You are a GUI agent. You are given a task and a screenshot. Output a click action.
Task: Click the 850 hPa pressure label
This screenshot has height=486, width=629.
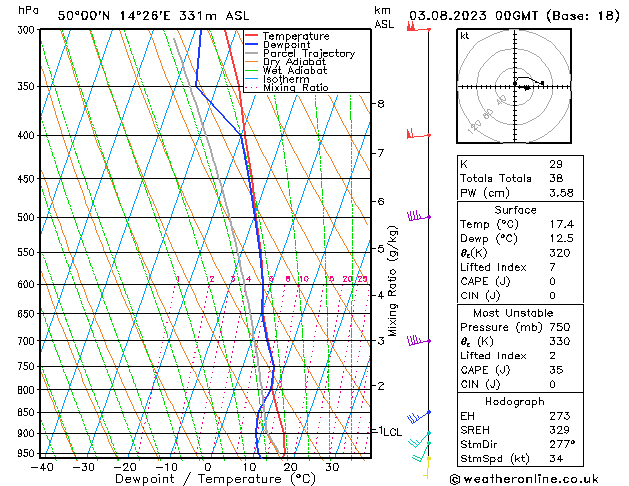click(x=26, y=412)
